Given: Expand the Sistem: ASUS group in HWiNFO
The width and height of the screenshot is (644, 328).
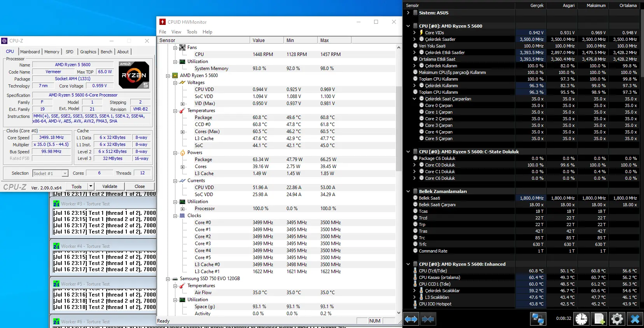Looking at the screenshot, I should (408, 13).
